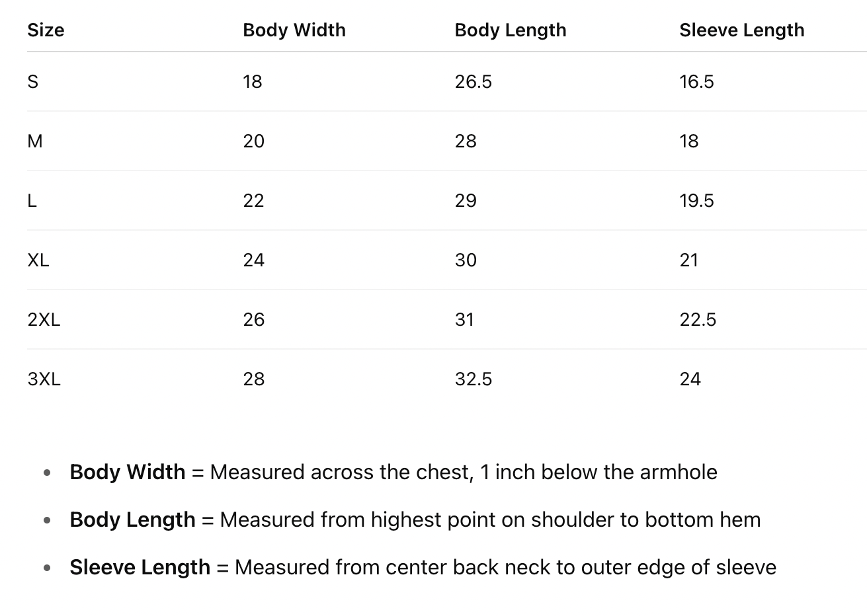Screen dimensions: 867x616
Task: Click the Body Length column header
Action: click(511, 30)
